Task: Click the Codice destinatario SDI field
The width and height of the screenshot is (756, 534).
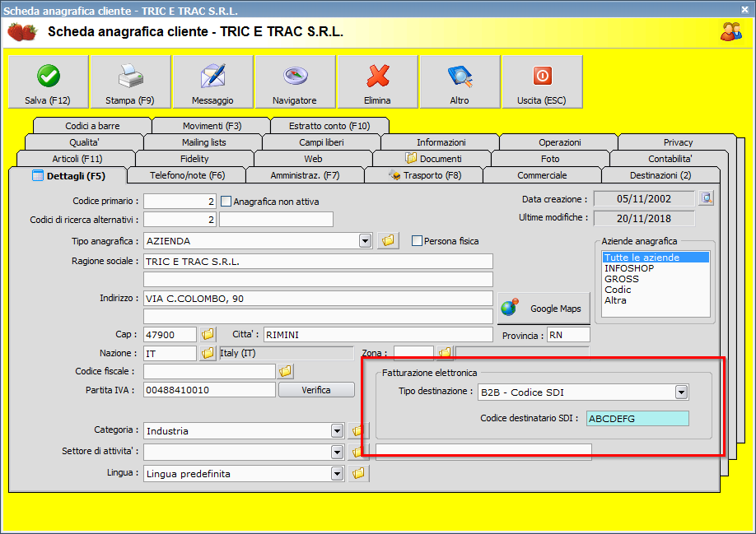Action: (x=637, y=419)
